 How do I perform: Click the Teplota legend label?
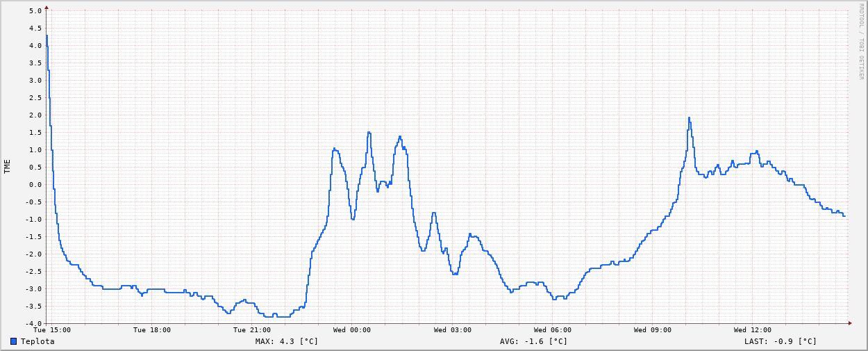click(37, 341)
